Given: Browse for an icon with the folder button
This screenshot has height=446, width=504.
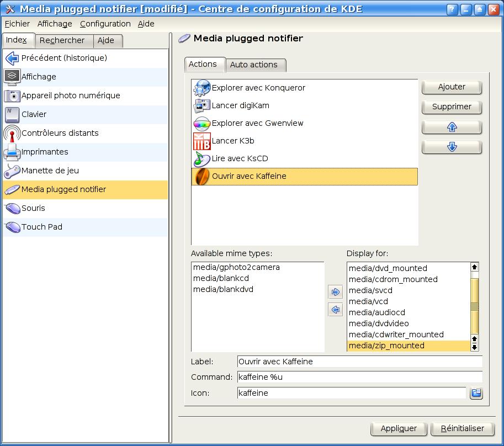Looking at the screenshot, I should coord(476,393).
